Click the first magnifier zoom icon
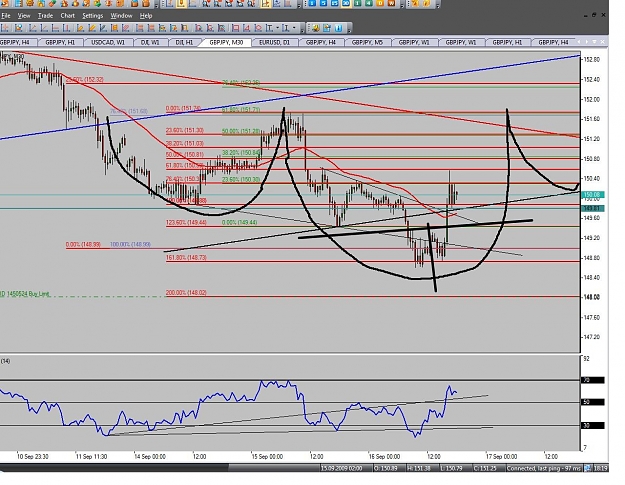This screenshot has height=485, width=625. (x=205, y=4)
